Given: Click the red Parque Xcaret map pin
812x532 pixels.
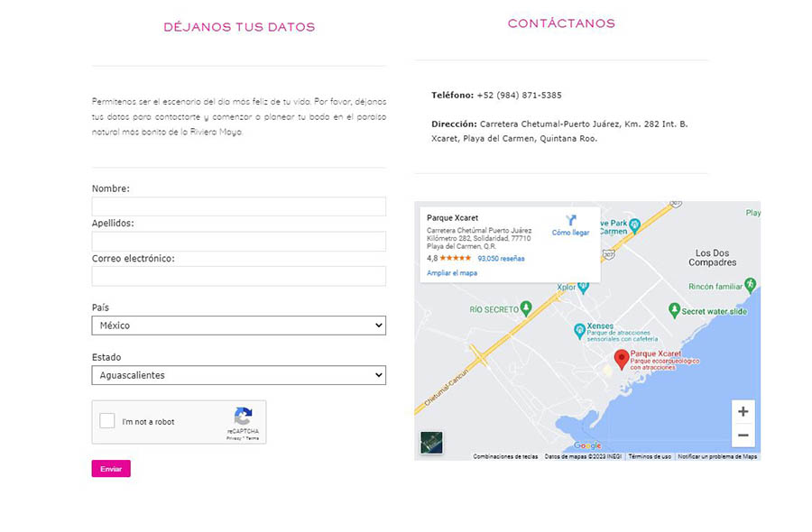Looking at the screenshot, I should tap(621, 360).
